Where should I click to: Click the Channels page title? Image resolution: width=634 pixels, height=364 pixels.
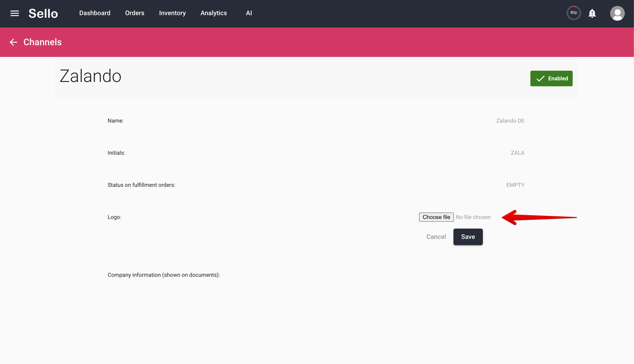[42, 42]
